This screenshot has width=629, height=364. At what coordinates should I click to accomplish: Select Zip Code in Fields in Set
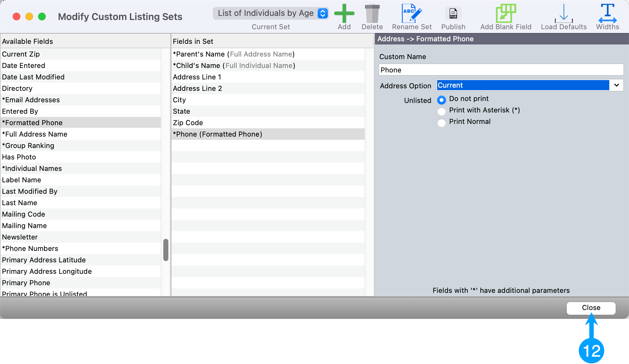click(188, 123)
